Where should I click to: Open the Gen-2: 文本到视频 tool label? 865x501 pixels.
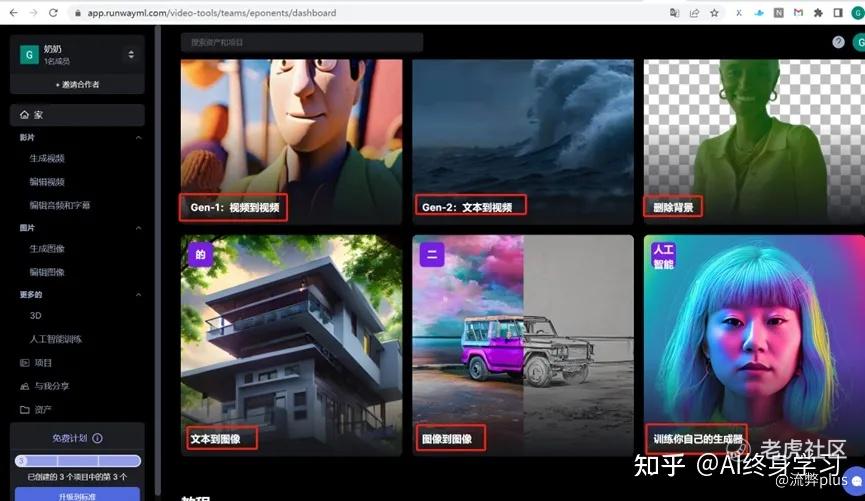click(x=467, y=207)
